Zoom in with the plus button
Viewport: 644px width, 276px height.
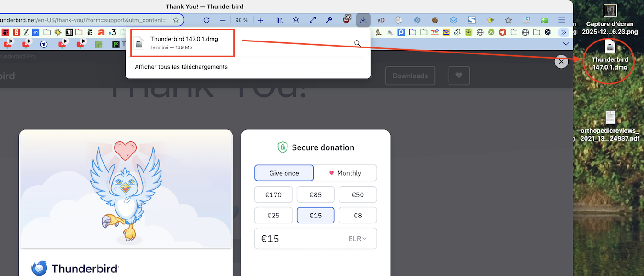pyautogui.click(x=260, y=20)
